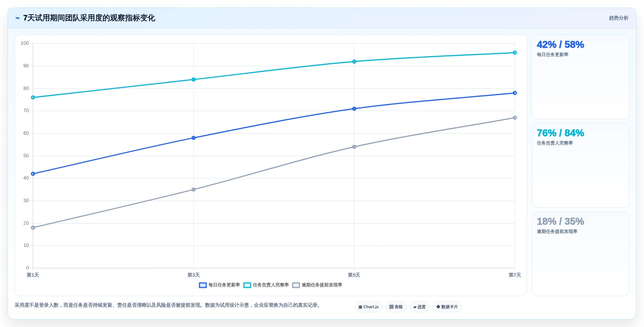The height and width of the screenshot is (327, 644).
Task: Click the chart title 7天试用期间团队采用度的观察指标变化
Action: pos(89,18)
